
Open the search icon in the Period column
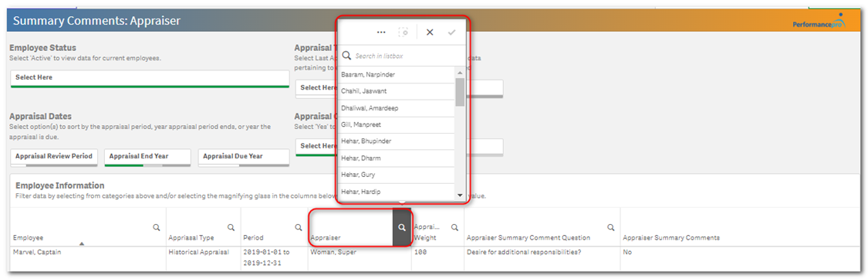[299, 227]
